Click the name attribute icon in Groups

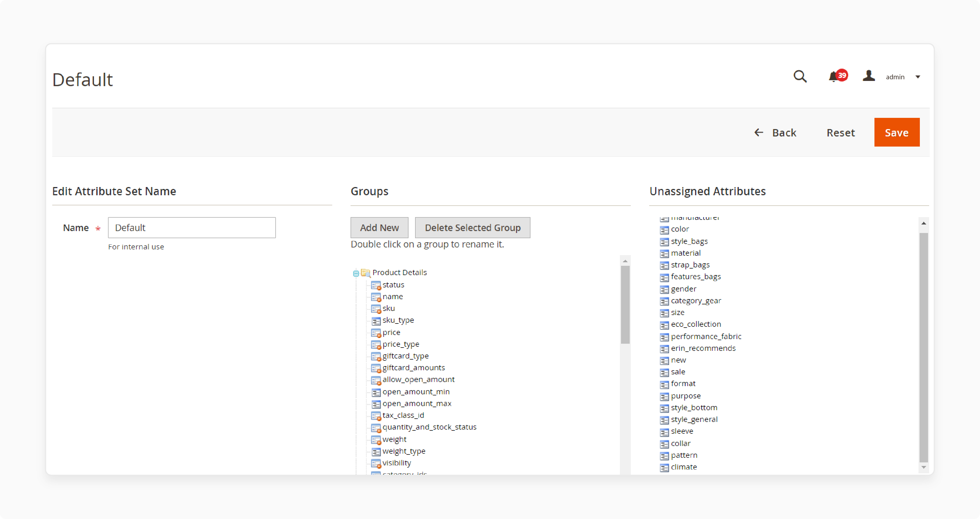[376, 297]
